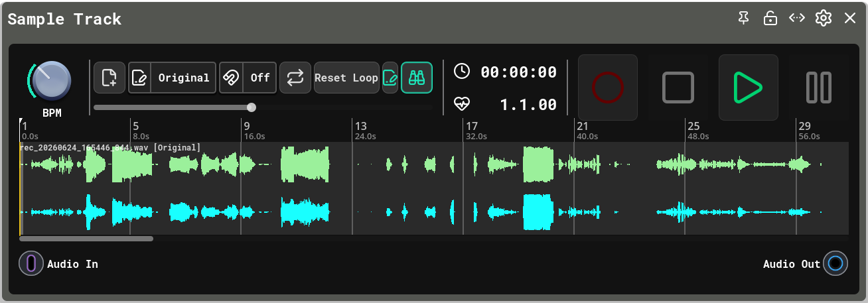The height and width of the screenshot is (303, 868).
Task: Click the 1.1.00 bar position value
Action: click(x=528, y=104)
